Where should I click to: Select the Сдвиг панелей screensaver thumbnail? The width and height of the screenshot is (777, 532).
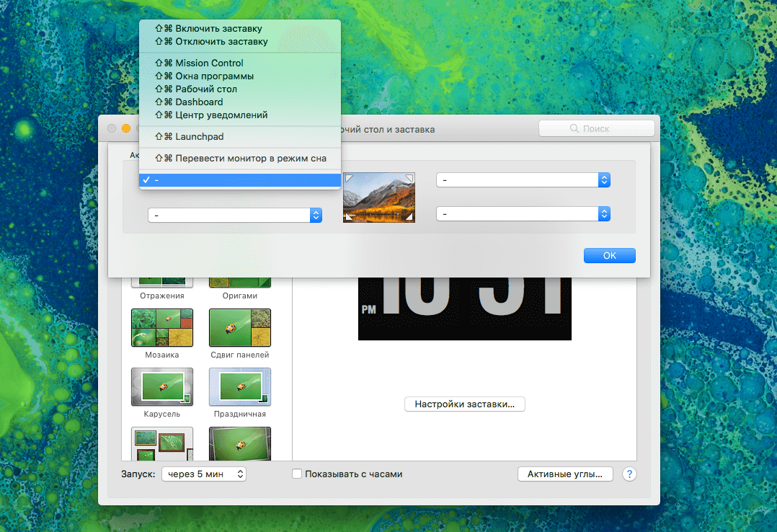[x=240, y=327]
